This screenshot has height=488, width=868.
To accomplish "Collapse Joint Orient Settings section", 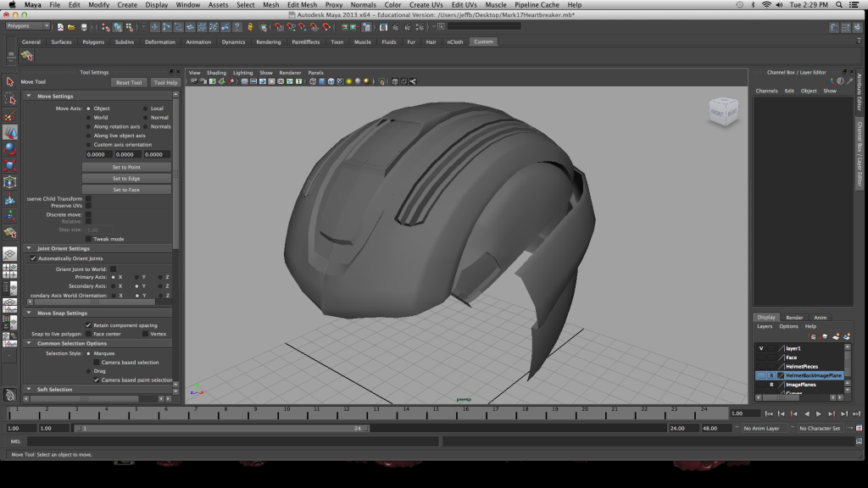I will pos(29,248).
